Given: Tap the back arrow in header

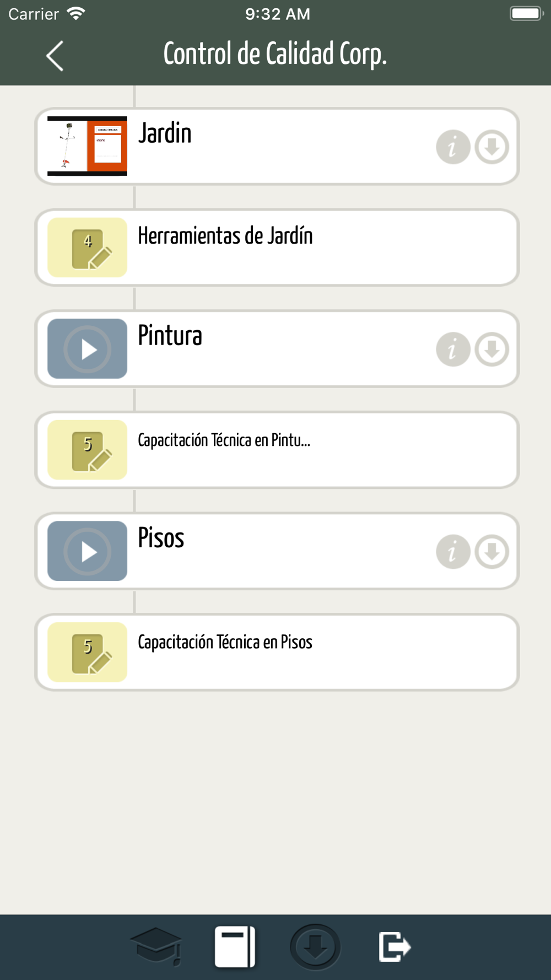Looking at the screenshot, I should [55, 56].
